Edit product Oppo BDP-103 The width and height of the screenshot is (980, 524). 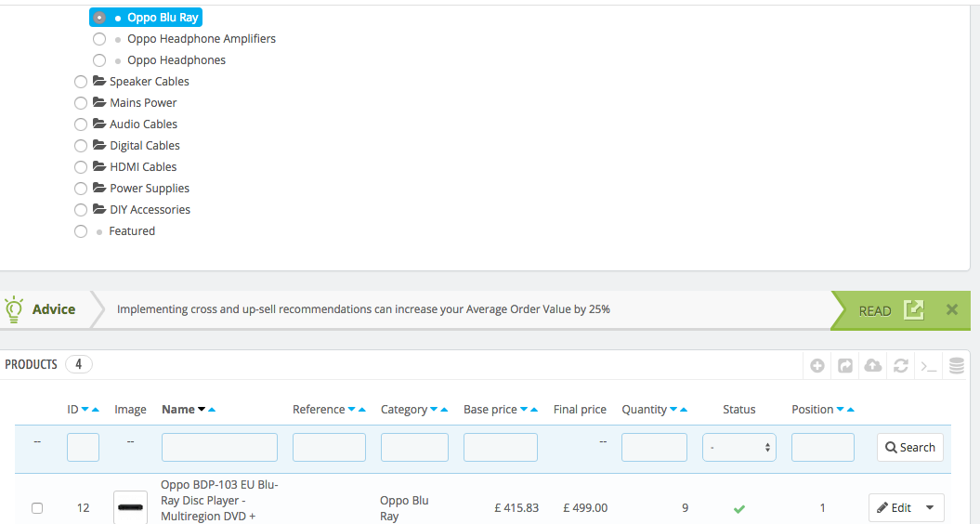[x=895, y=508]
